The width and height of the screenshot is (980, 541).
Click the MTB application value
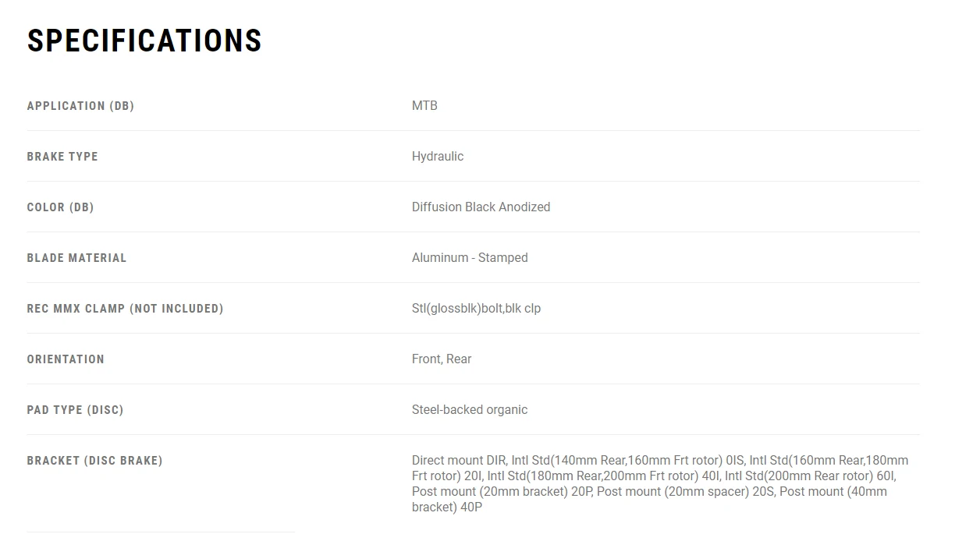tap(424, 105)
